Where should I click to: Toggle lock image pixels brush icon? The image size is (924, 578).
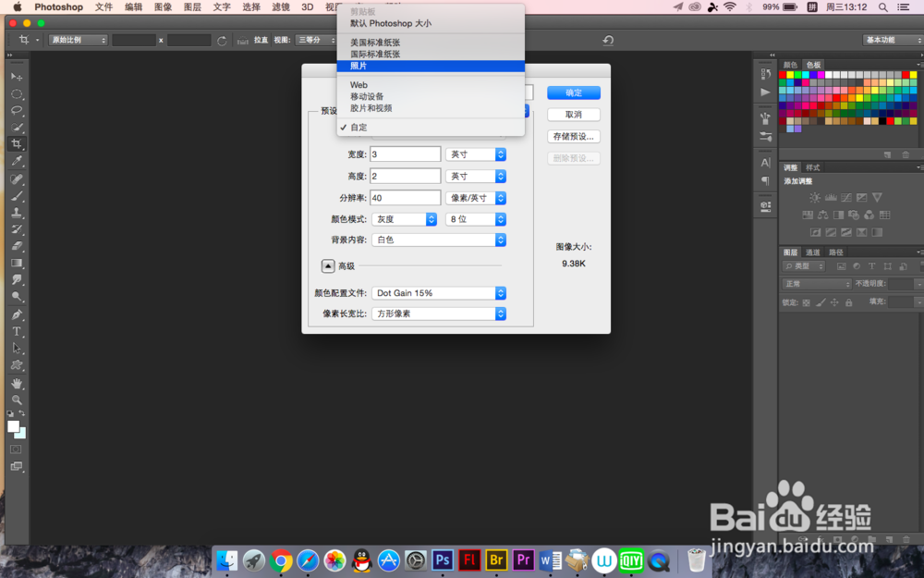[821, 302]
